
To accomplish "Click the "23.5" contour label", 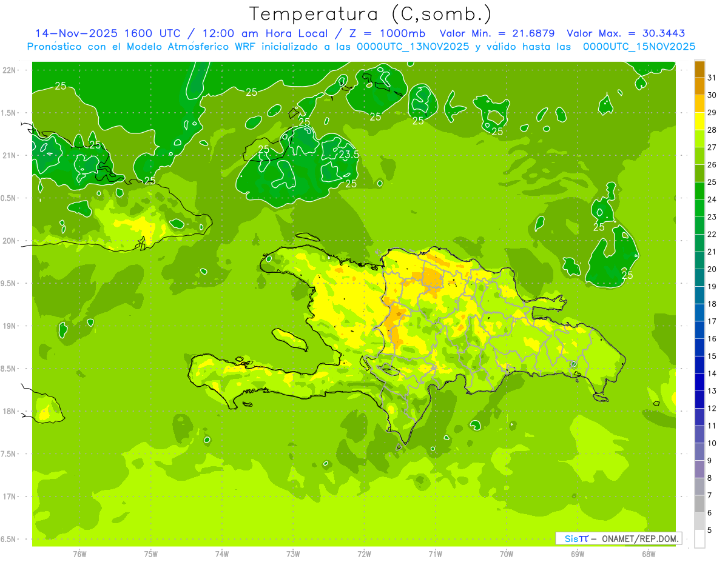I will pos(348,155).
